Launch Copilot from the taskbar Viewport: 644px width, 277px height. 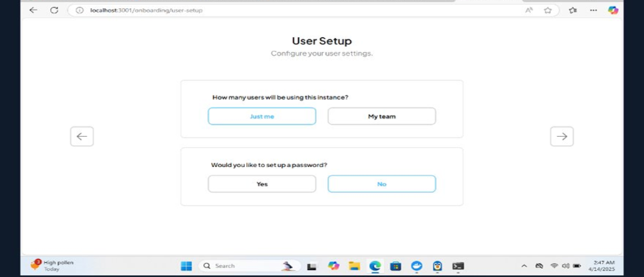click(334, 266)
